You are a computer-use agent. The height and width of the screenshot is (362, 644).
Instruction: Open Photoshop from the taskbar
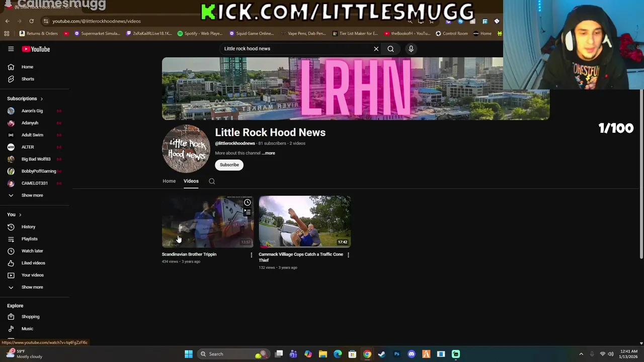[x=396, y=354]
